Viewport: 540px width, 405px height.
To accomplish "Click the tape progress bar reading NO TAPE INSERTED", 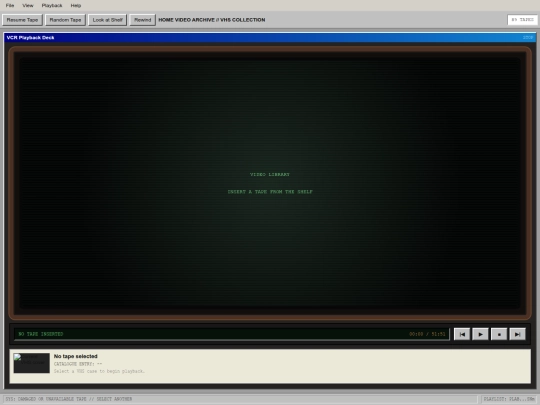I will [232, 334].
